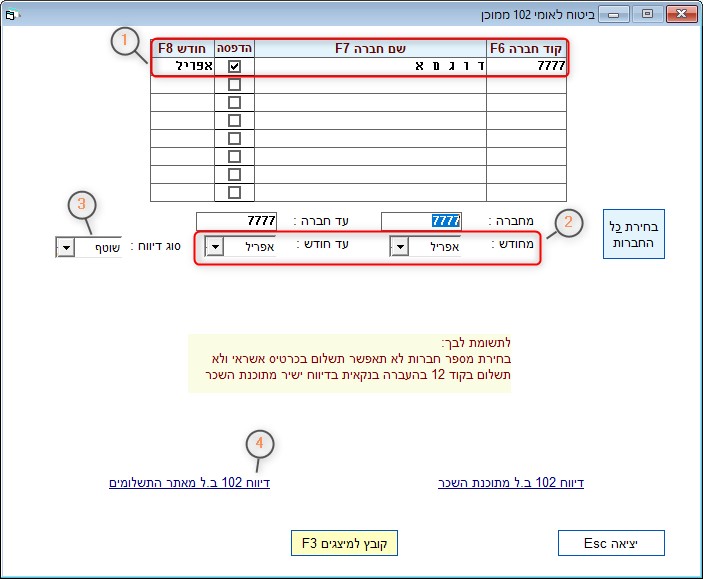Open link דיווח 102 ב.ל מאתר התשלומים
Screen dimensions: 703x579
click(x=189, y=483)
